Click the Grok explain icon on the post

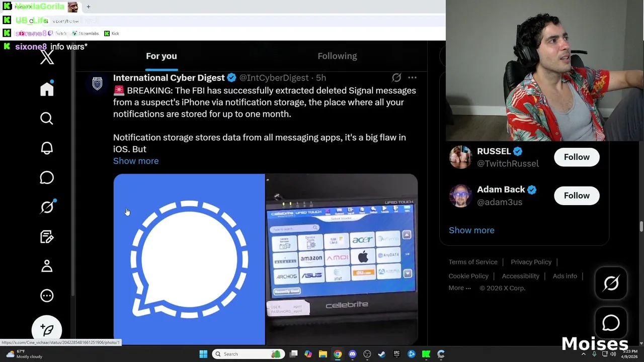pos(396,77)
